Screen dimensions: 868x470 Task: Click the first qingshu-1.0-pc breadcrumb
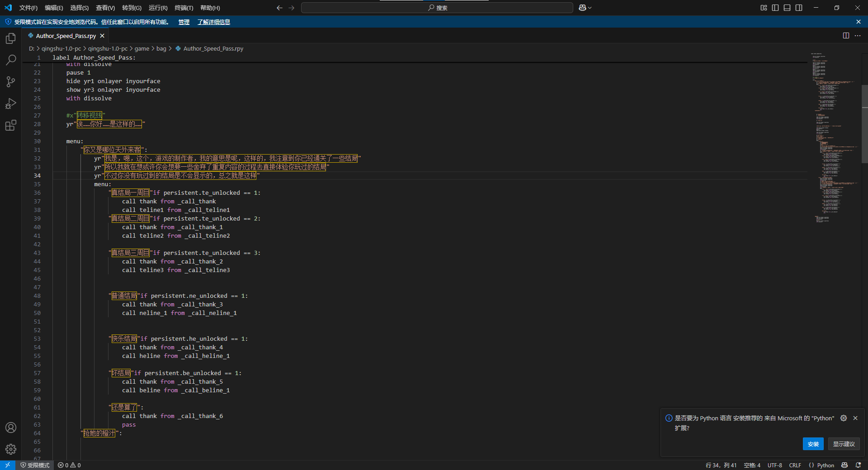[61, 48]
